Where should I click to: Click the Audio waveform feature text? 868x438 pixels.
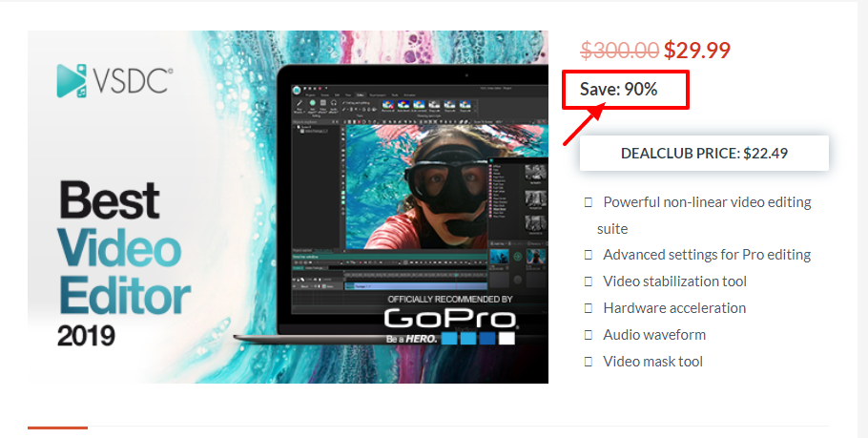[654, 334]
